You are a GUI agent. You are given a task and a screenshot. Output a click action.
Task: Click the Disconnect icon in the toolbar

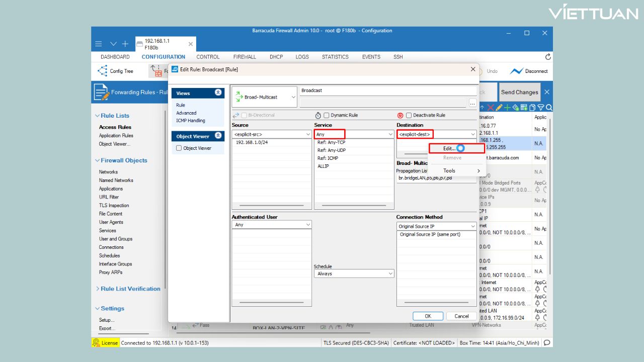(x=516, y=71)
